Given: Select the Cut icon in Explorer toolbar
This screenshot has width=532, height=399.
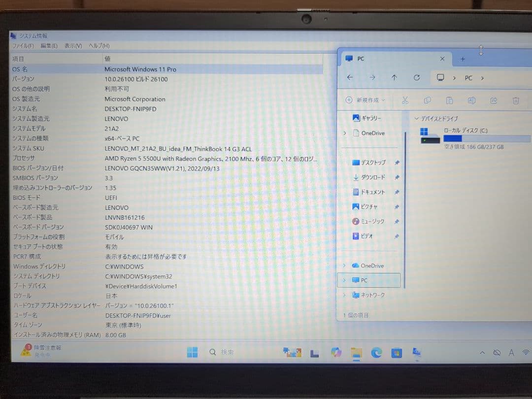Looking at the screenshot, I should click(x=405, y=100).
